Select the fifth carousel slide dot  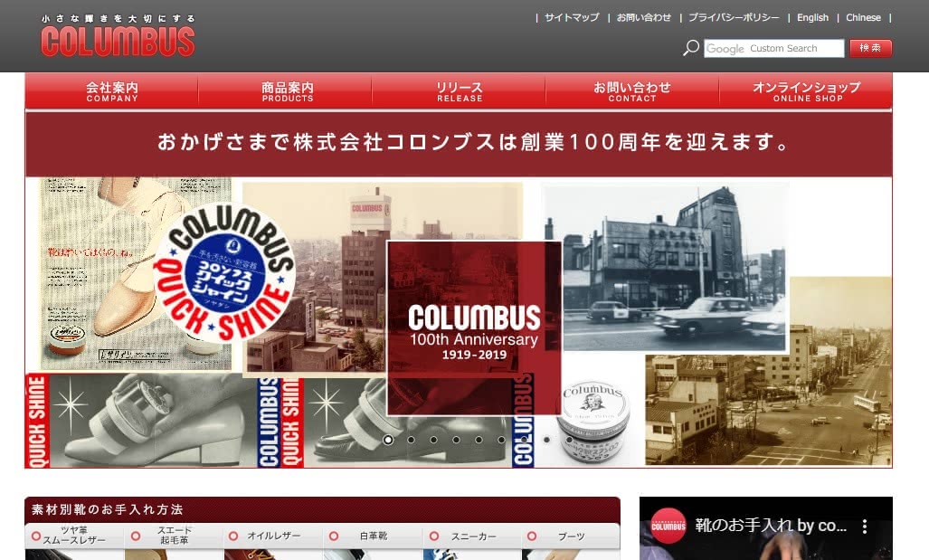pos(479,440)
